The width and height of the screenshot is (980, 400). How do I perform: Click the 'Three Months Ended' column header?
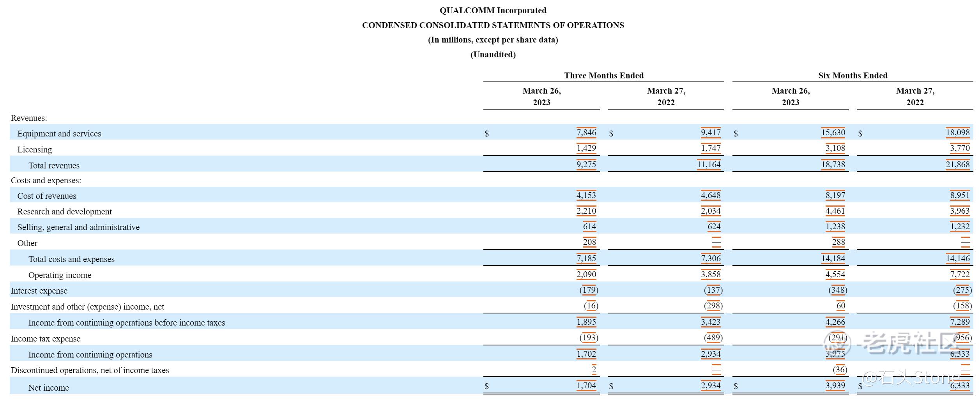pyautogui.click(x=604, y=76)
